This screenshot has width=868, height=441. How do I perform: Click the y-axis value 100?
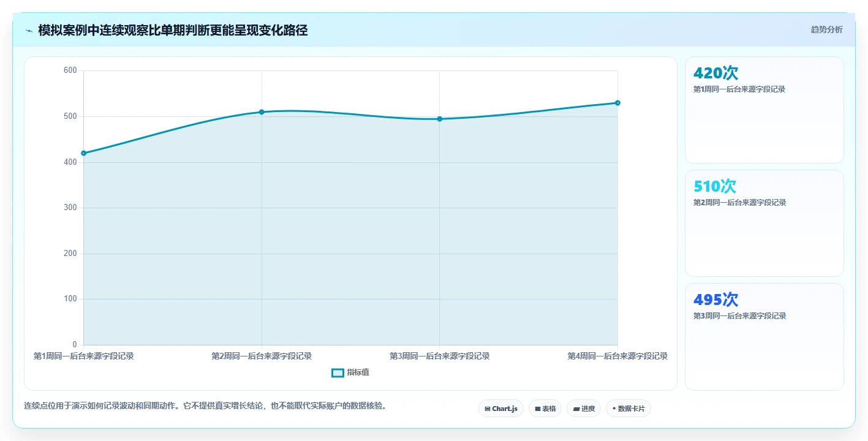[x=70, y=299]
